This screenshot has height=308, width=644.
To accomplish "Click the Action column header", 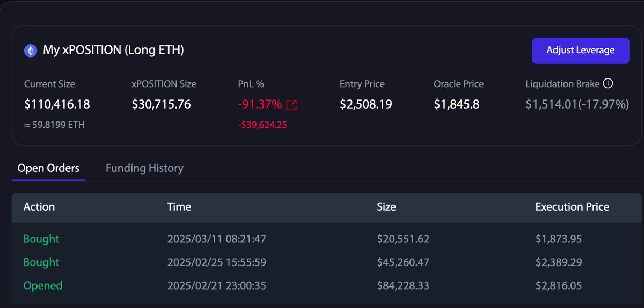I will (x=39, y=207).
